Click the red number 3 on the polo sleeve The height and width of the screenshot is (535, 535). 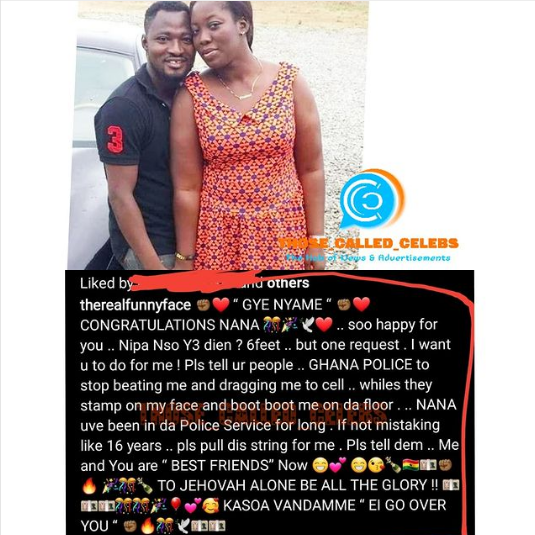tap(115, 139)
